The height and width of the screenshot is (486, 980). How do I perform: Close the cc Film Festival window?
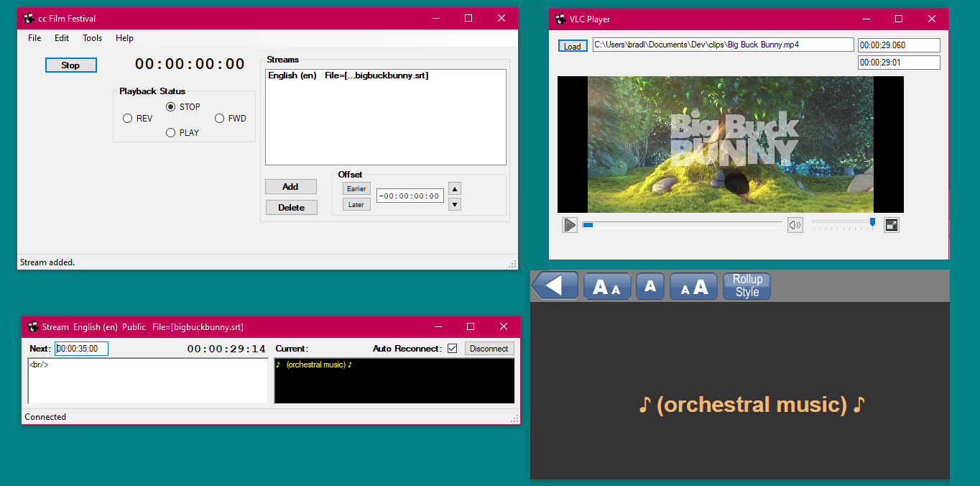point(501,18)
